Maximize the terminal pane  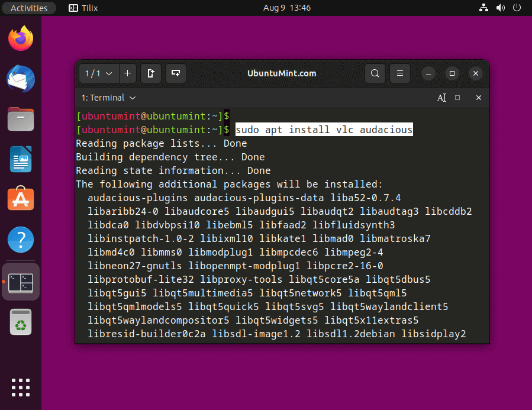coord(457,98)
